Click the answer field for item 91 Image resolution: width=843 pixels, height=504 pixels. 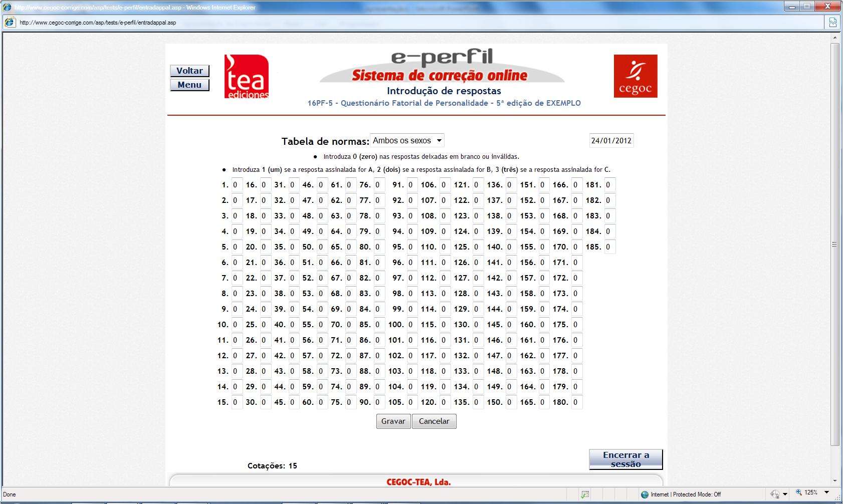pyautogui.click(x=412, y=185)
